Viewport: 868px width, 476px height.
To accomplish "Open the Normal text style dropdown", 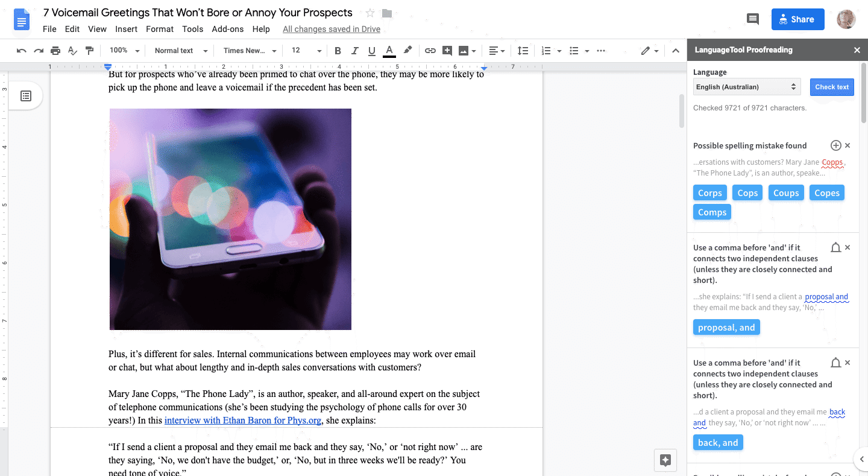I will pos(181,51).
